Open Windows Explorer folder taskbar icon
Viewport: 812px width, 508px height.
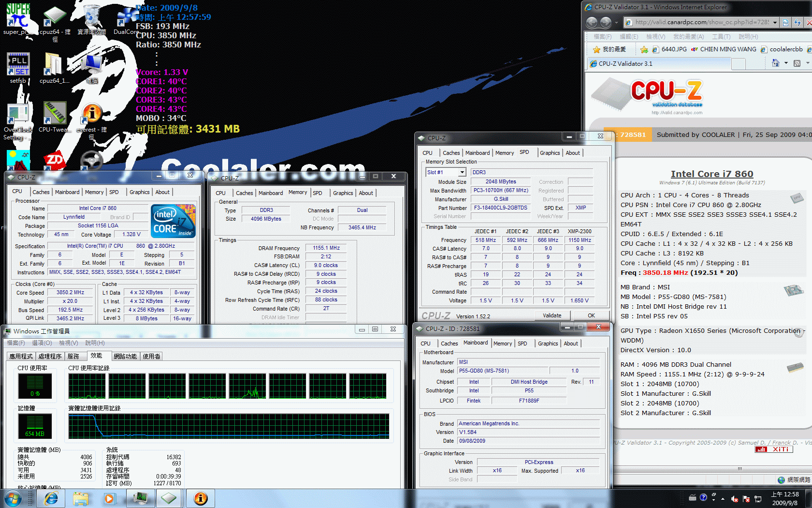[x=81, y=498]
